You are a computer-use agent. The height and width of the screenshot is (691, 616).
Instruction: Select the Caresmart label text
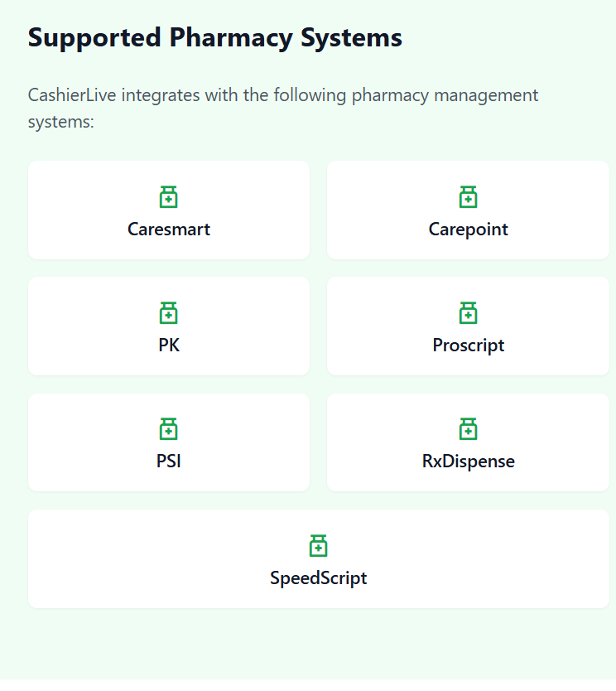point(169,230)
